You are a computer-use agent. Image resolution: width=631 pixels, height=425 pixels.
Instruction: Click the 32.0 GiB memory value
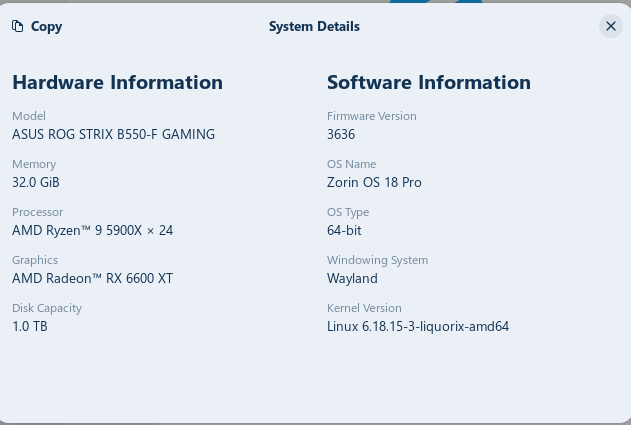[x=37, y=182]
